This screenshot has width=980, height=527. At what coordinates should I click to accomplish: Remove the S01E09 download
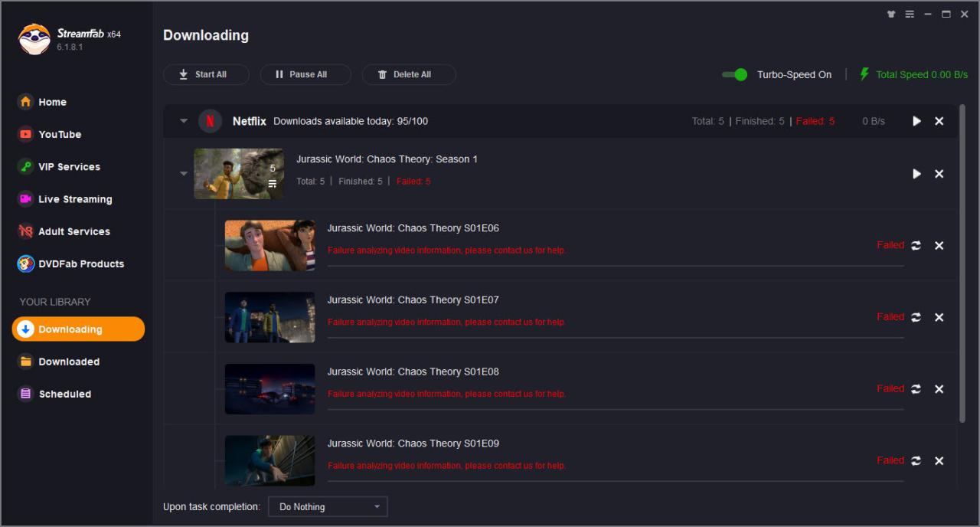pyautogui.click(x=939, y=460)
